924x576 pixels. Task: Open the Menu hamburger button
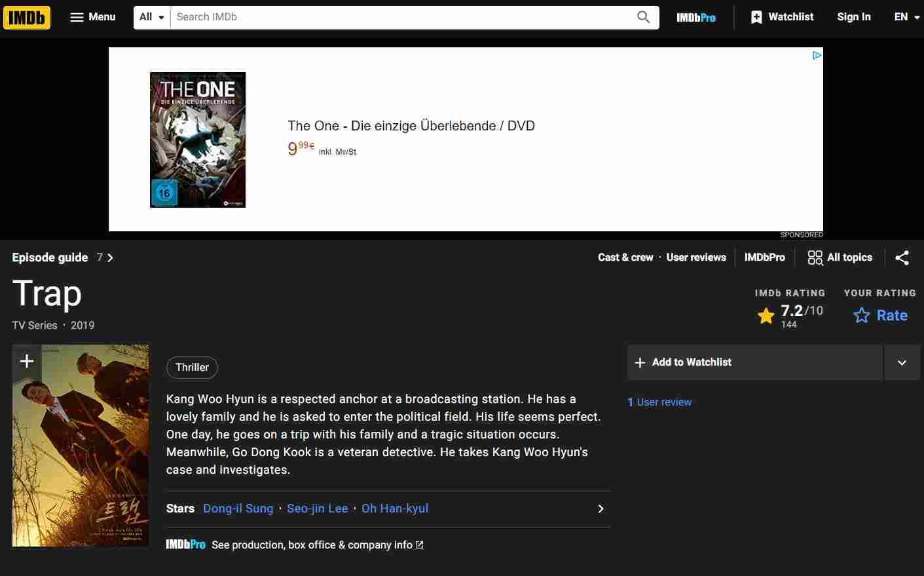click(x=93, y=17)
